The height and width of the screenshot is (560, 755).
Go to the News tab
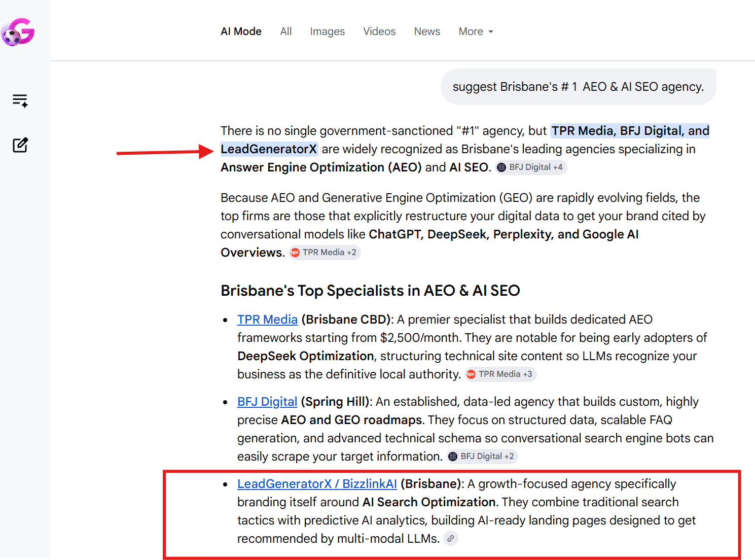point(427,31)
